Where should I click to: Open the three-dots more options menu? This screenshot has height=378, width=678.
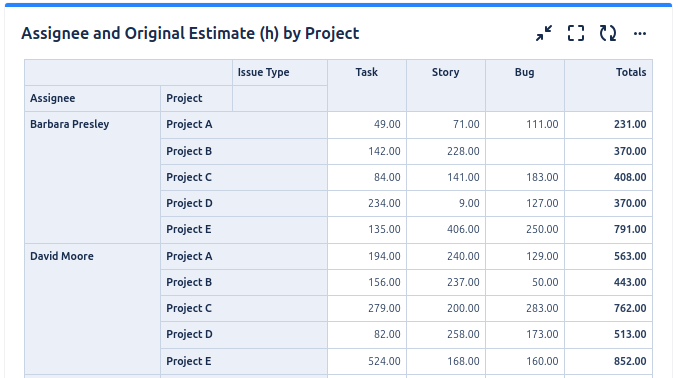(640, 33)
